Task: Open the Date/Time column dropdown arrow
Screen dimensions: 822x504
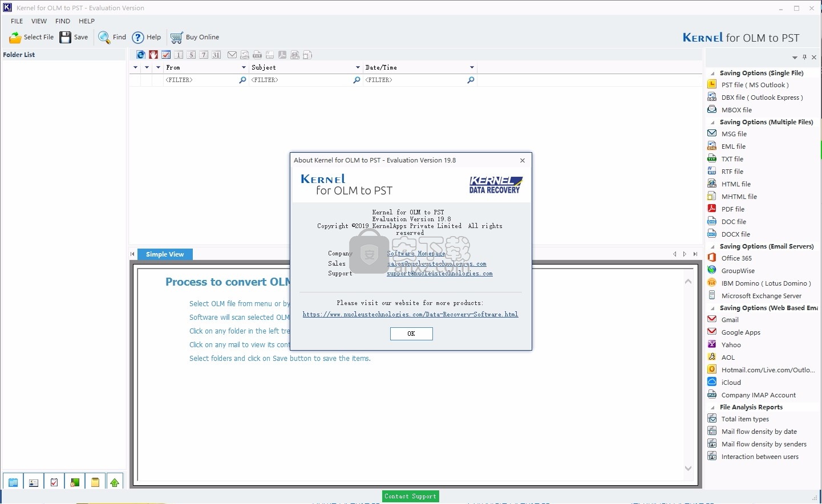Action: (472, 67)
